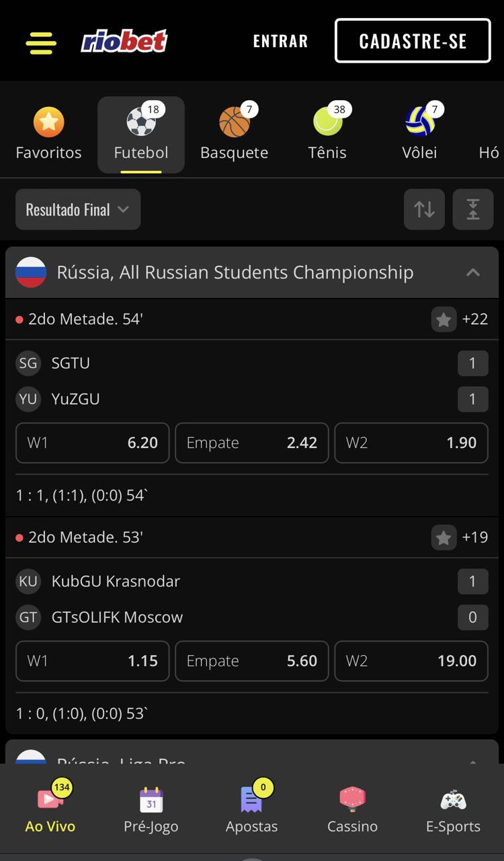Click the riobet logo
Viewport: 504px width, 861px height.
124,42
